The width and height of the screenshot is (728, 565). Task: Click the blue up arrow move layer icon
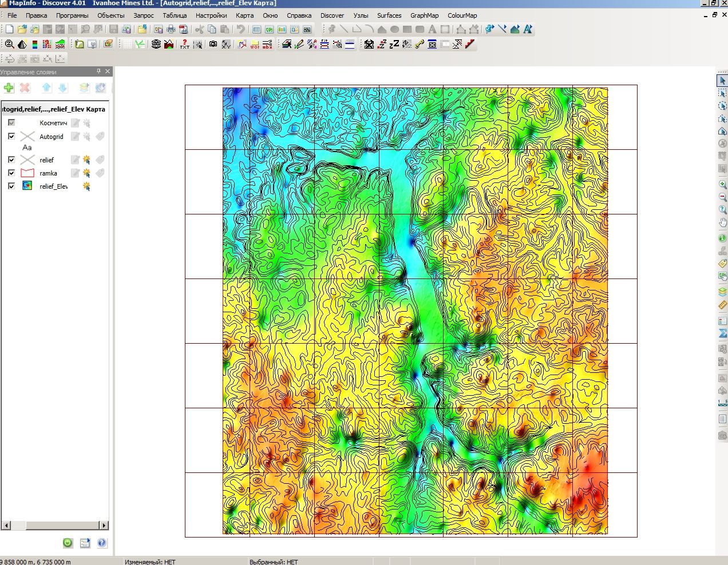[x=47, y=87]
